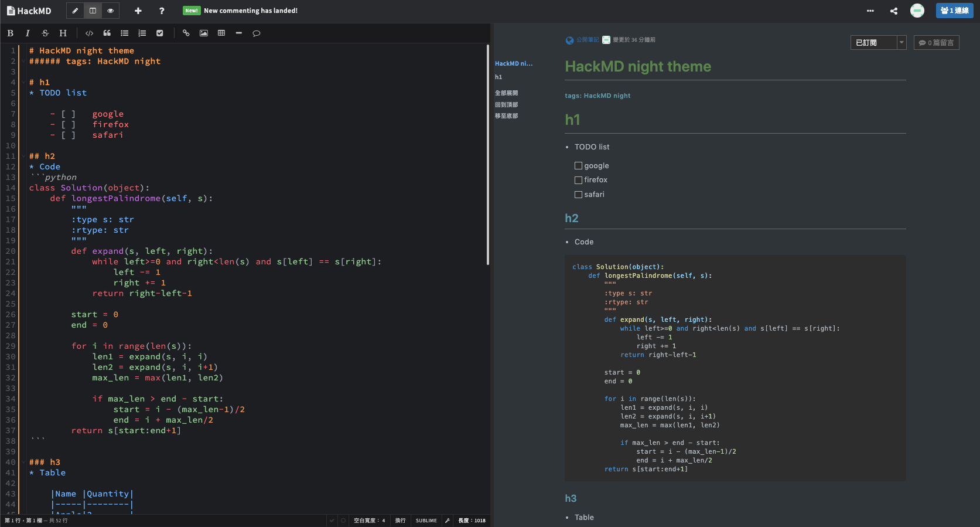Image resolution: width=980 pixels, height=527 pixels.
Task: Click 回到頂部 back to top
Action: point(506,105)
